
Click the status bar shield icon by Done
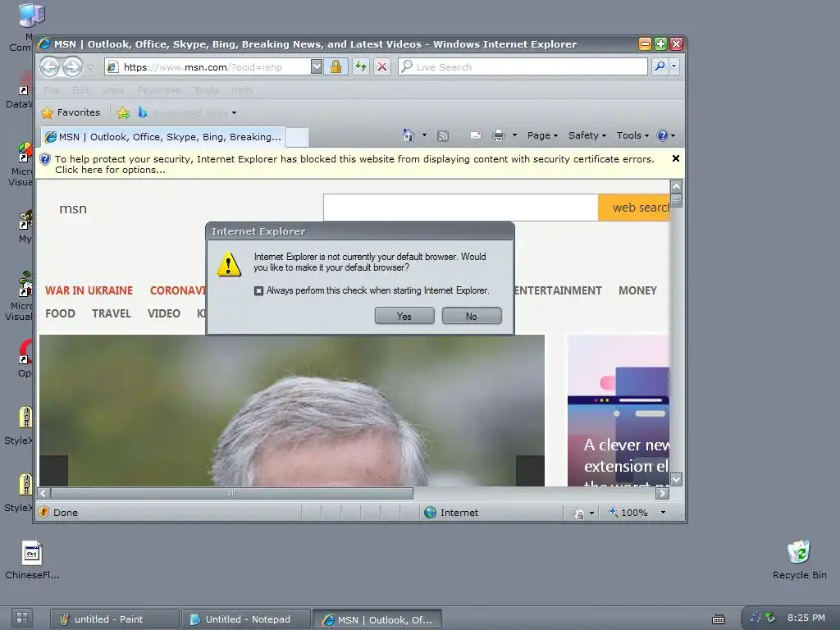[x=44, y=512]
